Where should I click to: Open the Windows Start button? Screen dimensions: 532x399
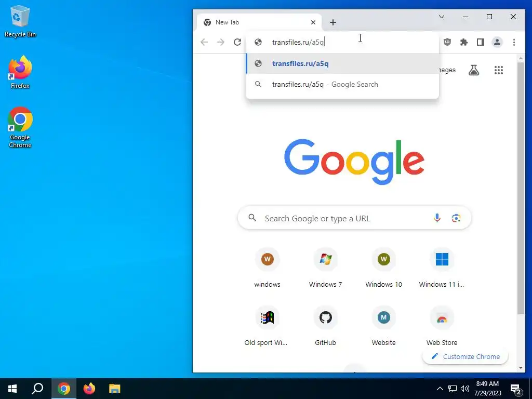tap(12, 389)
